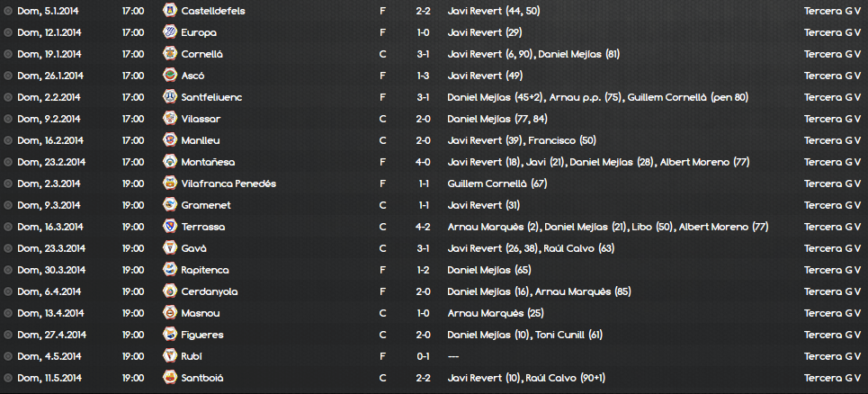Toggle the round marker for 11.5.2014 match

[8, 378]
